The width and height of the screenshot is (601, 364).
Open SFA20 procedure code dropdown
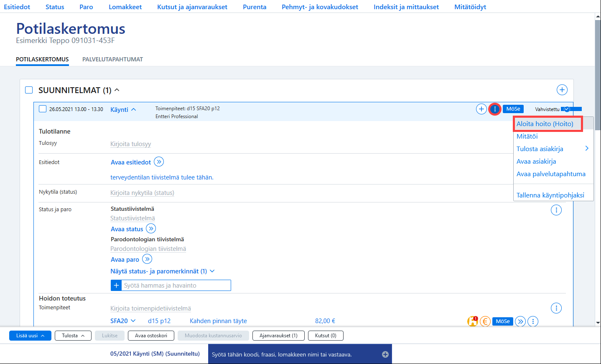click(133, 321)
